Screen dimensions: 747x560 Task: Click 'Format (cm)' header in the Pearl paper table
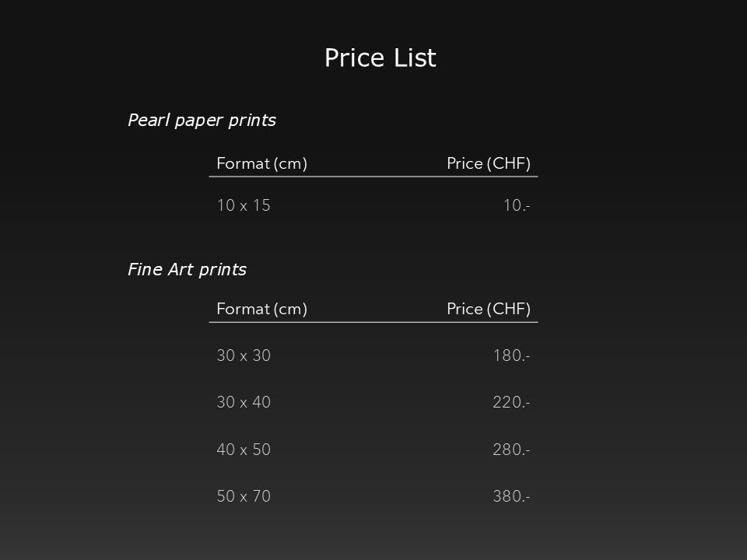click(x=261, y=163)
